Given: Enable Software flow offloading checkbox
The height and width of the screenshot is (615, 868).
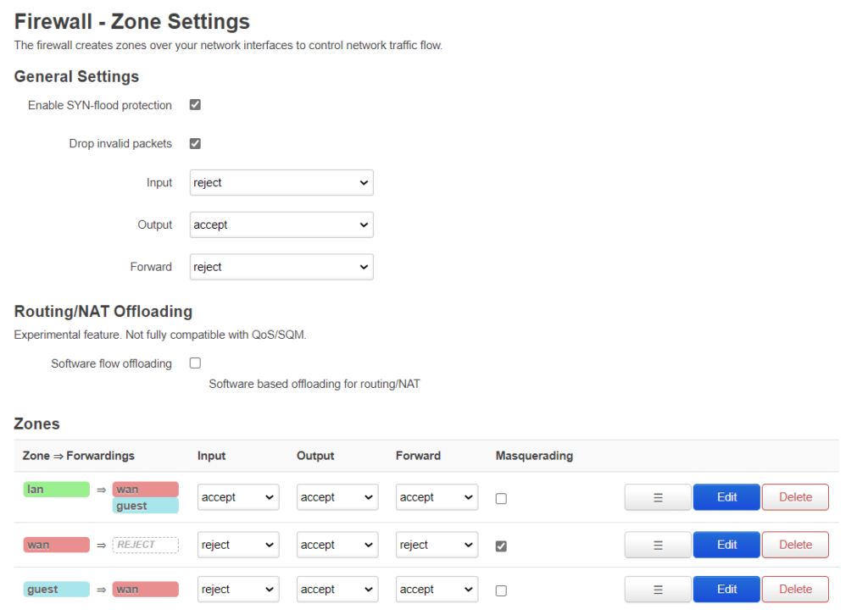Looking at the screenshot, I should click(x=195, y=363).
